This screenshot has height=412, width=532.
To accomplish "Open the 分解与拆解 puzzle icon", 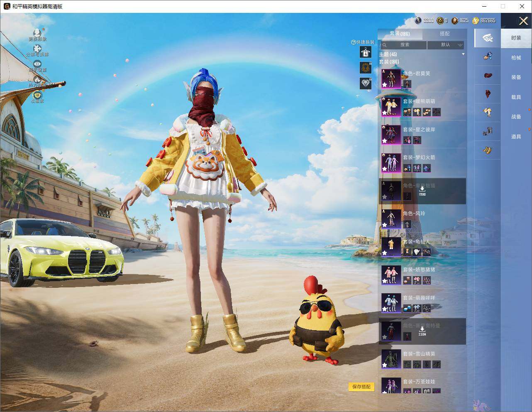I will tap(37, 49).
